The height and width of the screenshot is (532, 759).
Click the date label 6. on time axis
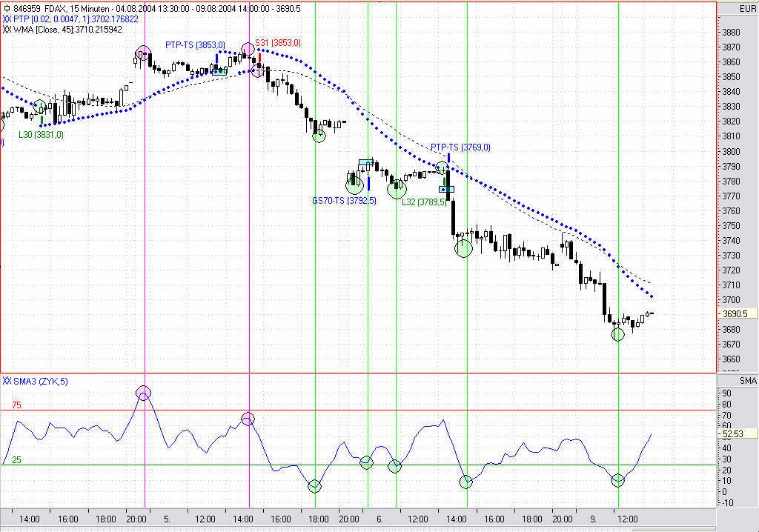point(380,519)
